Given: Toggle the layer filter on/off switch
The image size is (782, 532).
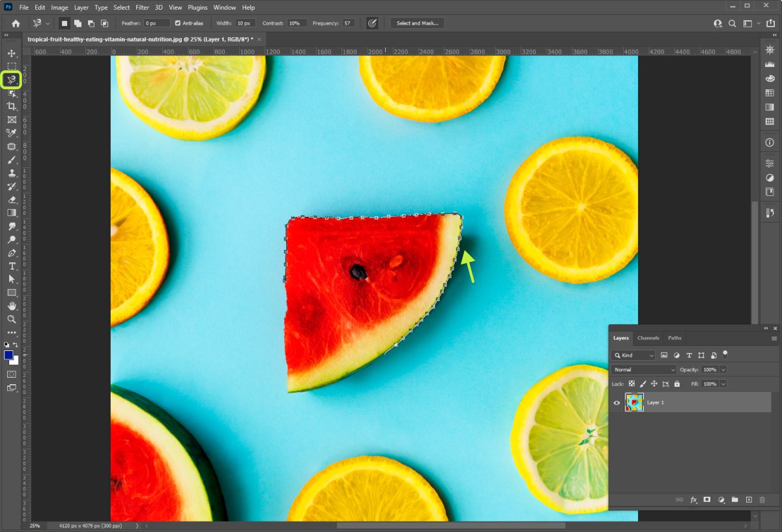Looking at the screenshot, I should [725, 354].
